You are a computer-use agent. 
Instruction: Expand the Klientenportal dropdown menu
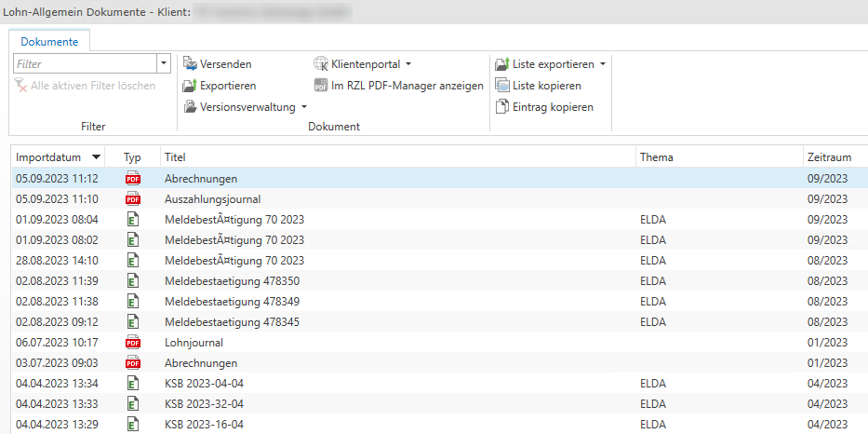pyautogui.click(x=408, y=64)
